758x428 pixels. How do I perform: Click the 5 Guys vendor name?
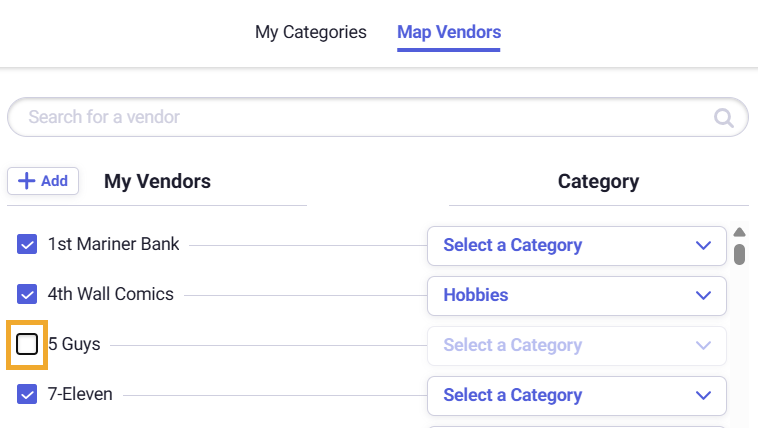pyautogui.click(x=74, y=345)
